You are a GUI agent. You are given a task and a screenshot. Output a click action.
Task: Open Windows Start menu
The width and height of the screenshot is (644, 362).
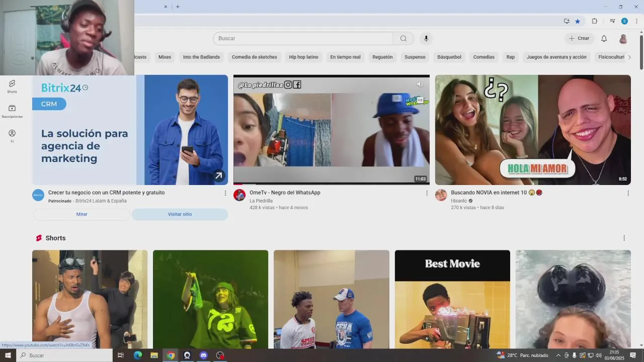pos(8,355)
